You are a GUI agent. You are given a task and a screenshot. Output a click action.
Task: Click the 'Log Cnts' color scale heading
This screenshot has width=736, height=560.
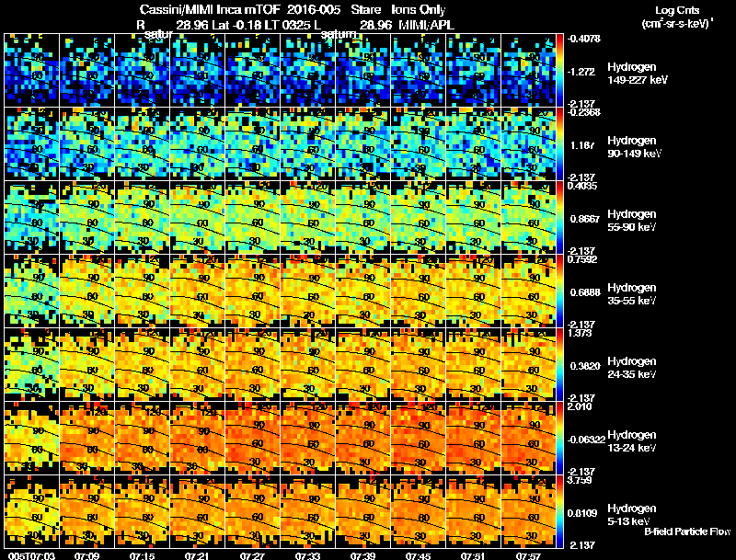click(x=677, y=10)
